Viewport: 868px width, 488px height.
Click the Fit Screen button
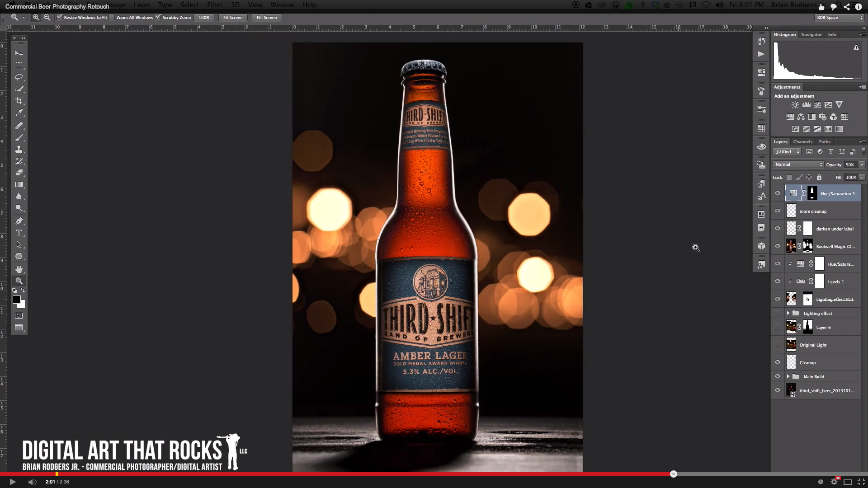233,17
